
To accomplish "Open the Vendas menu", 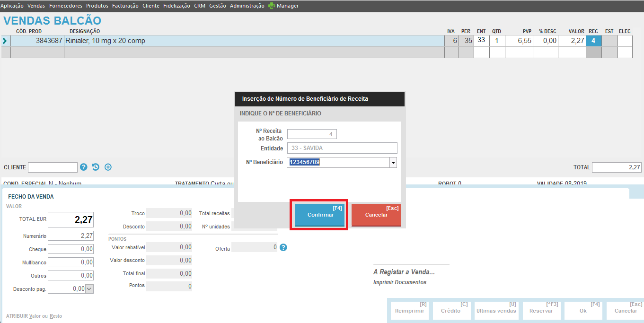I will 36,6.
